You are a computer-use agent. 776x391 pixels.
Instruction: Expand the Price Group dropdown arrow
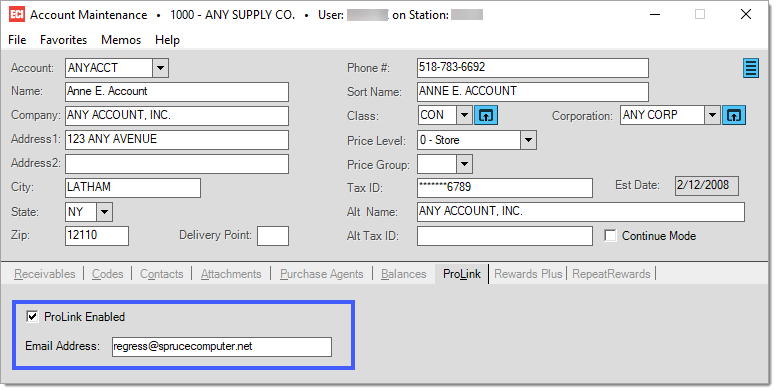(x=464, y=164)
